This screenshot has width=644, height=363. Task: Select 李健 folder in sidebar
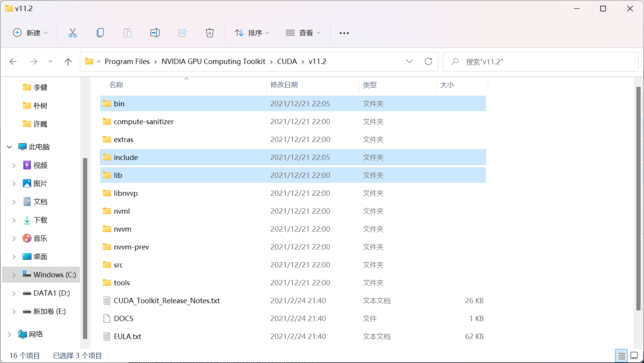tap(40, 87)
